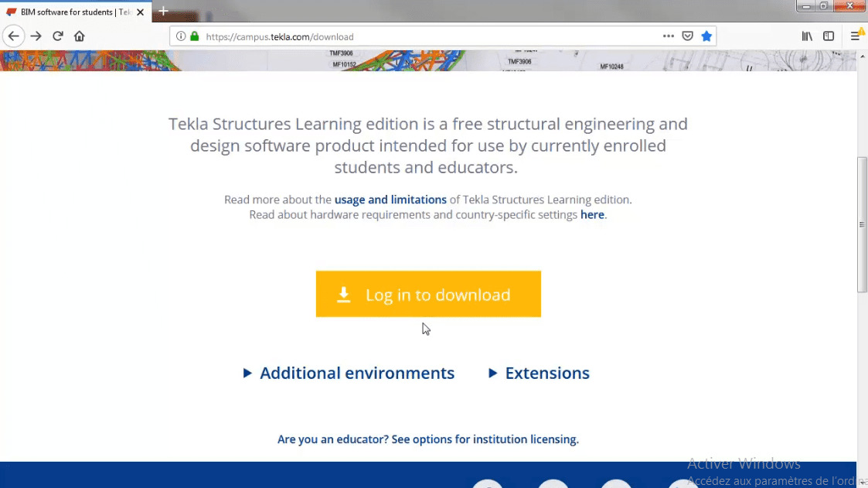This screenshot has width=868, height=488.
Task: Click the green secure connection padlock
Action: point(194,36)
